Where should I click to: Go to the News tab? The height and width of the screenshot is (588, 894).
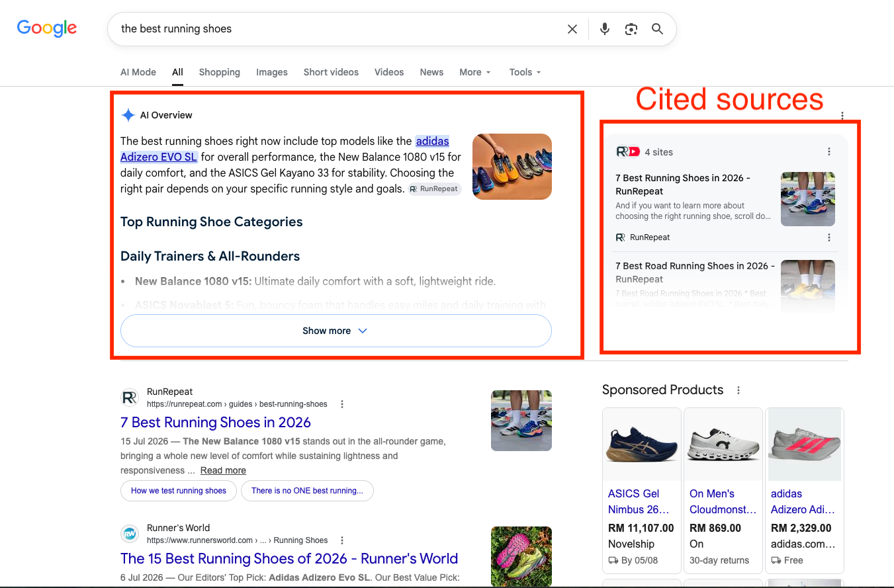431,72
